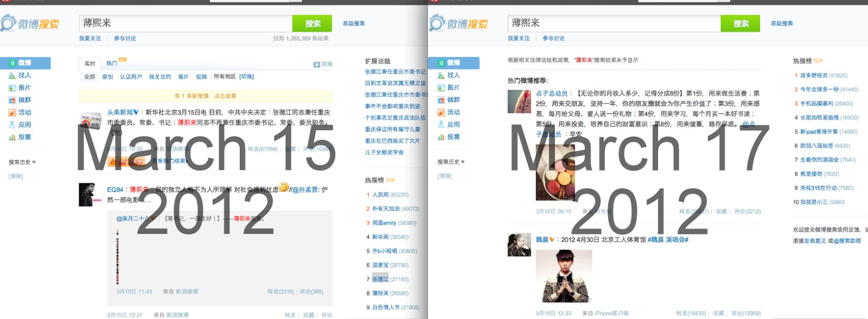Click 活动 events icon in March 15 sidebar
The width and height of the screenshot is (868, 319).
click(12, 113)
